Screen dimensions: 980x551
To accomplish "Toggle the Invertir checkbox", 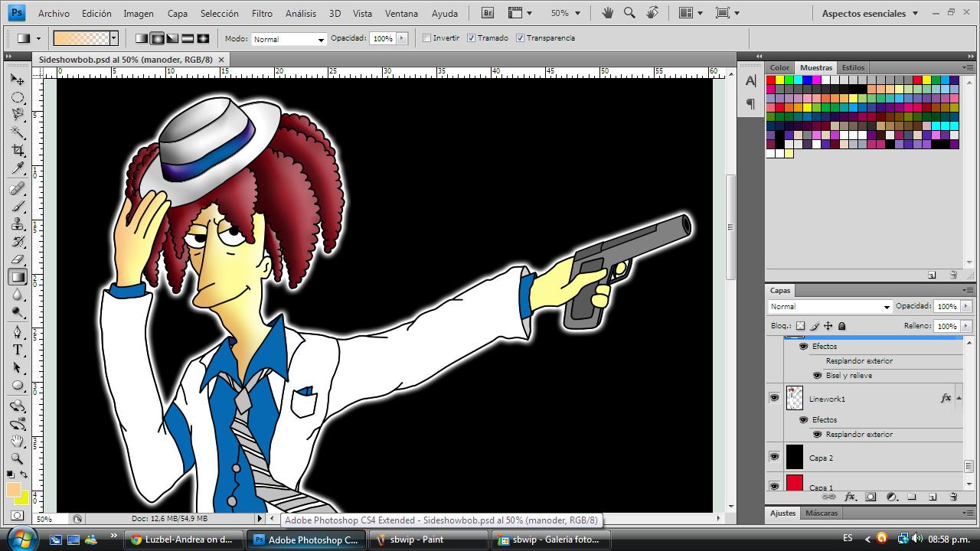I will (427, 38).
